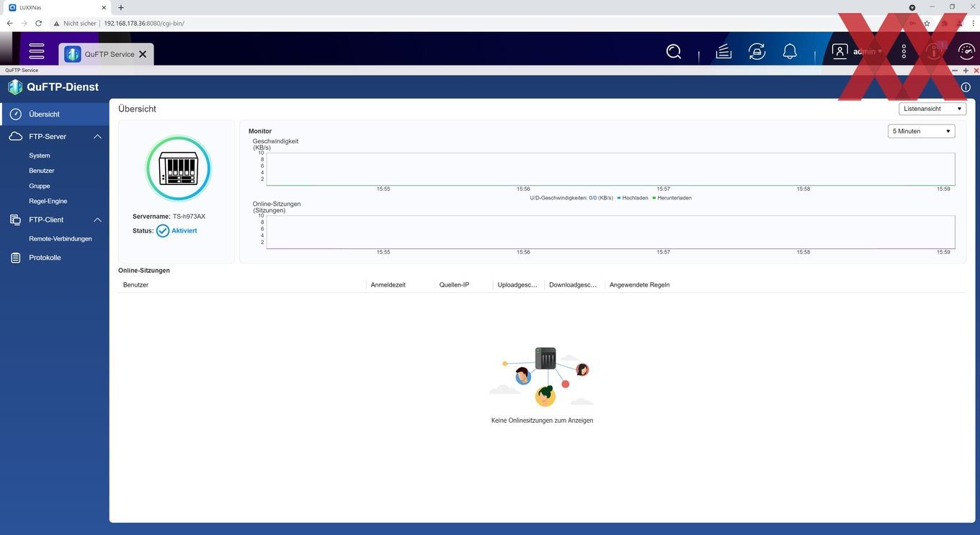Click server name TS-h973AX
Viewport: 980px width, 535px height.
(x=189, y=217)
